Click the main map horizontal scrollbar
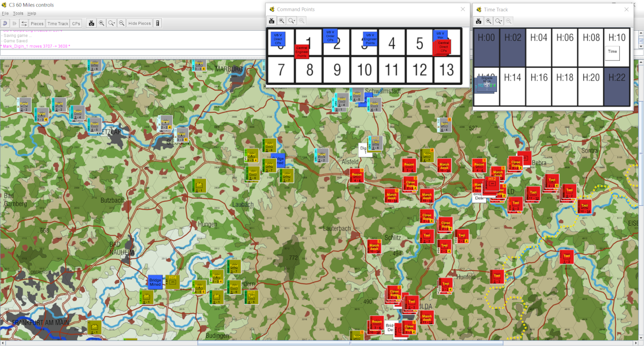644x346 pixels. [320, 343]
